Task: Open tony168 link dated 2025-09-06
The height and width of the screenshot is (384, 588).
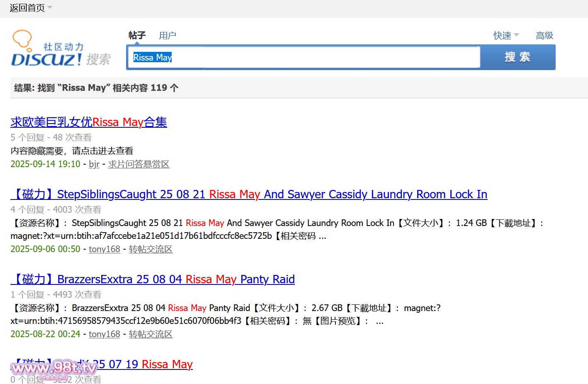Action: [x=104, y=249]
